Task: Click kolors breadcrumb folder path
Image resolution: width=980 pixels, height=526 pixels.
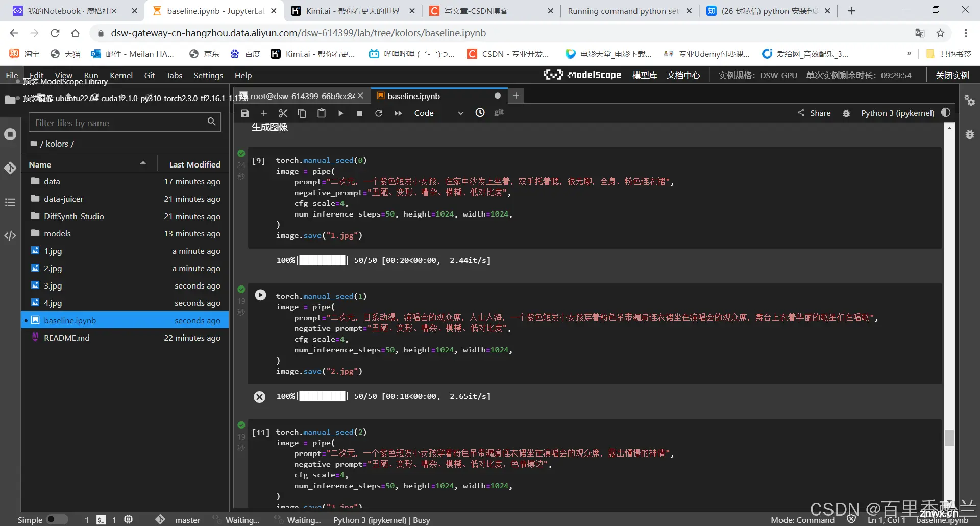Action: pos(57,144)
